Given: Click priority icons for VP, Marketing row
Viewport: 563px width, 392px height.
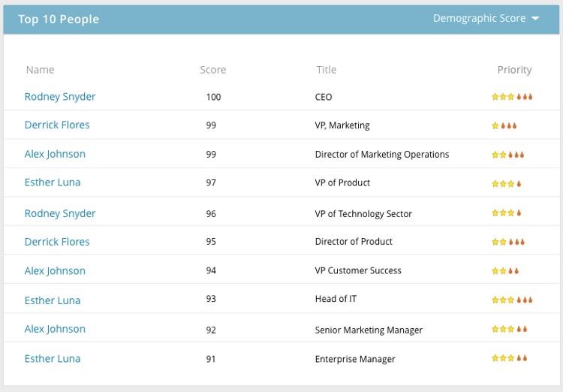Looking at the screenshot, I should 504,125.
